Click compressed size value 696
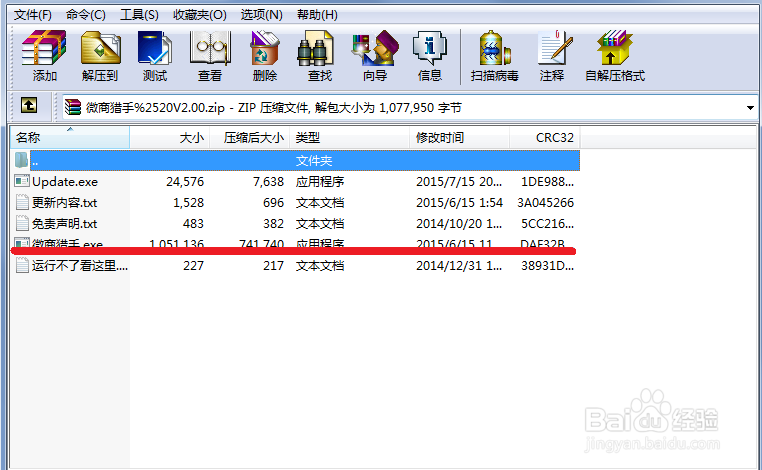 (273, 203)
